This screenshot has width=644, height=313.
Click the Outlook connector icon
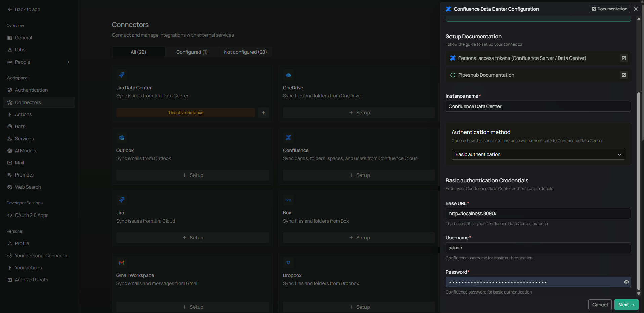(x=122, y=138)
